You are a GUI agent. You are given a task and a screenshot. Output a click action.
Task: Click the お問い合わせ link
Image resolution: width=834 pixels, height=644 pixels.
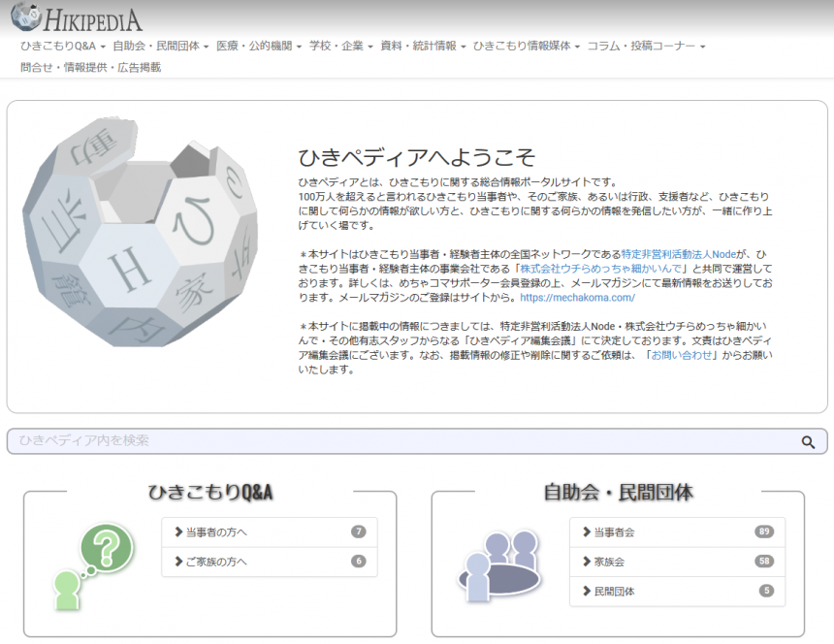683,356
